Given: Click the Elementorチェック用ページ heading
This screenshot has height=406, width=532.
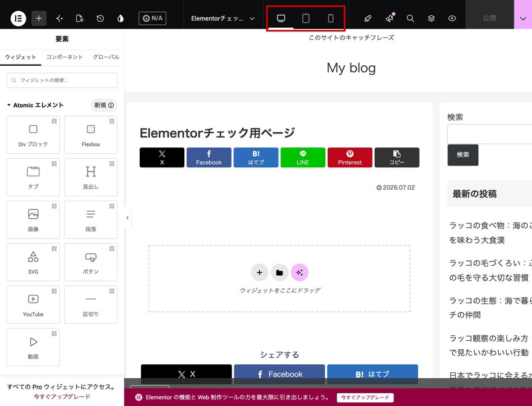Looking at the screenshot, I should [x=217, y=133].
